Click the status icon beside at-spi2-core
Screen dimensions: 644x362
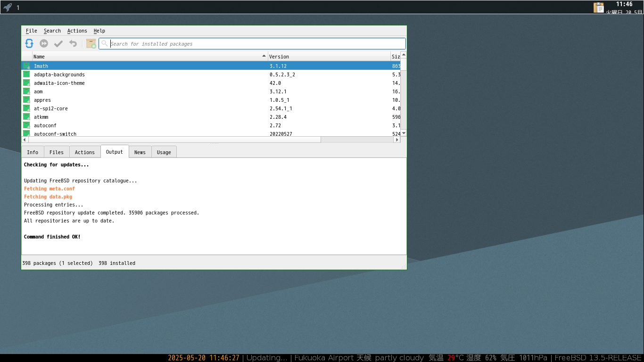tap(26, 108)
